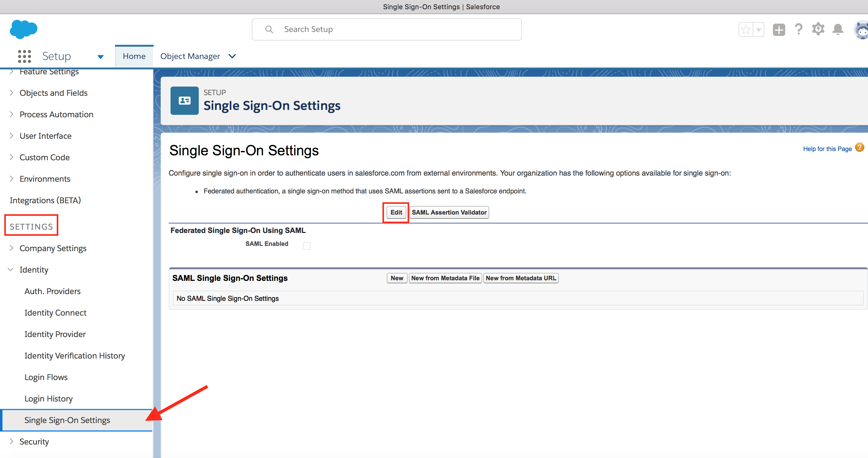Switch to the Home tab
Image resolution: width=868 pixels, height=458 pixels.
[134, 56]
